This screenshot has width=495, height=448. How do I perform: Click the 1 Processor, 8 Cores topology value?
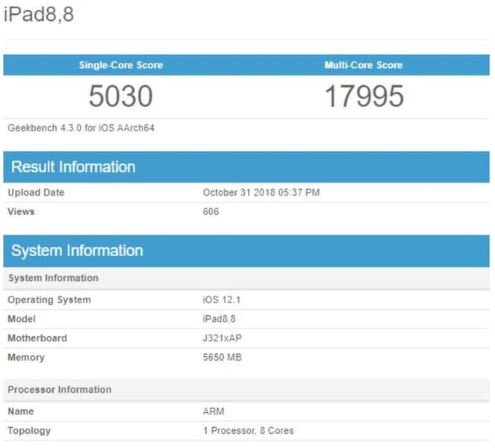(x=249, y=431)
